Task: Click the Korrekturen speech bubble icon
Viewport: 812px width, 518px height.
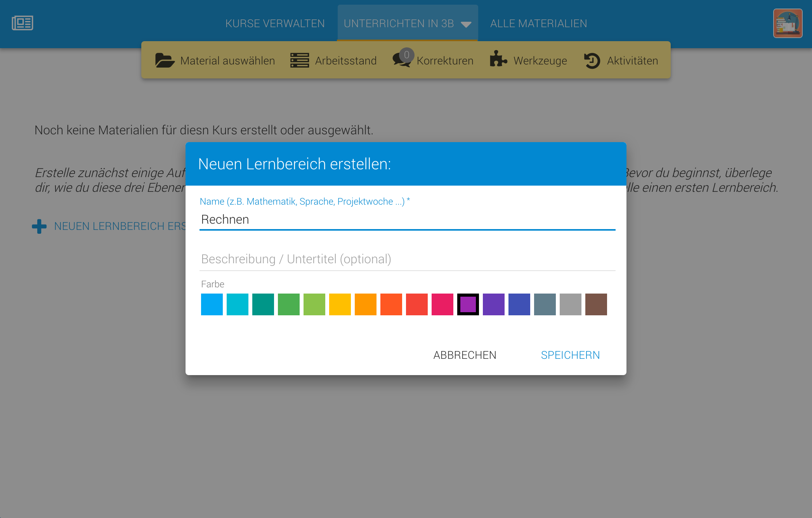Action: point(401,61)
